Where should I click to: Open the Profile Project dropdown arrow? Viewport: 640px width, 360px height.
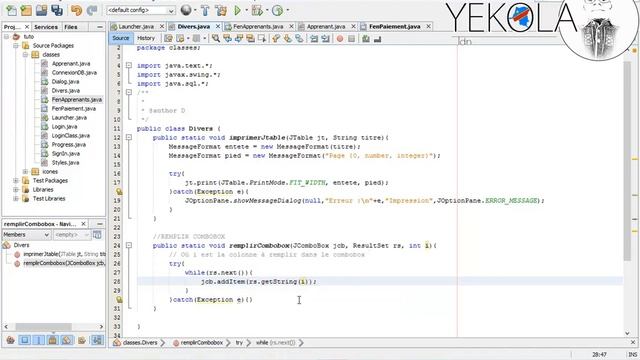pyautogui.click(x=287, y=10)
